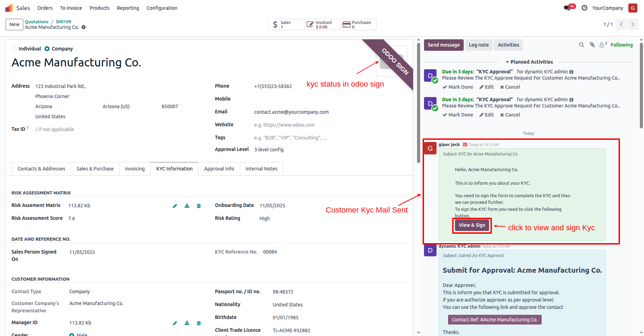
Task: Click the giper jeck avatar in the chatter
Action: (x=430, y=148)
